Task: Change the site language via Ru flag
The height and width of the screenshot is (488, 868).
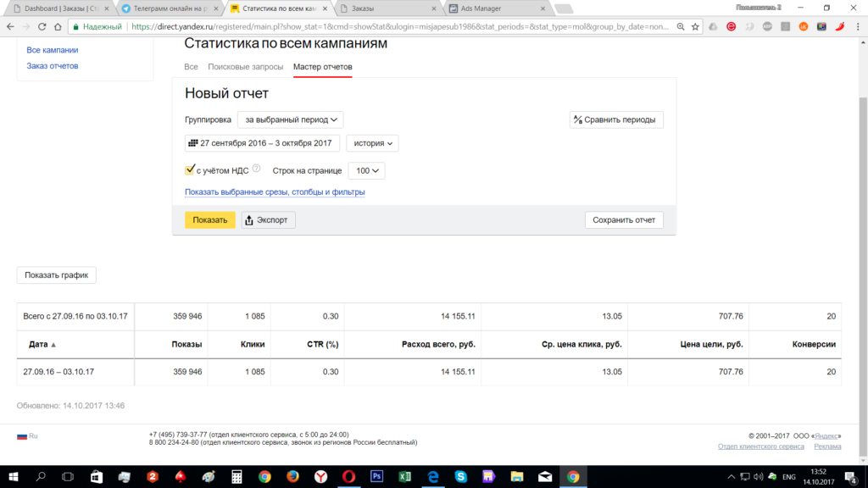Action: pos(27,436)
